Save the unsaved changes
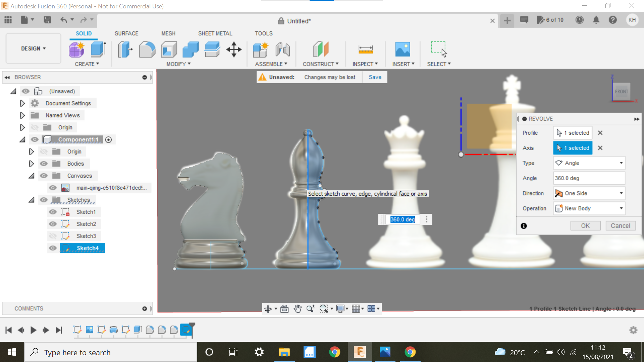 [375, 77]
